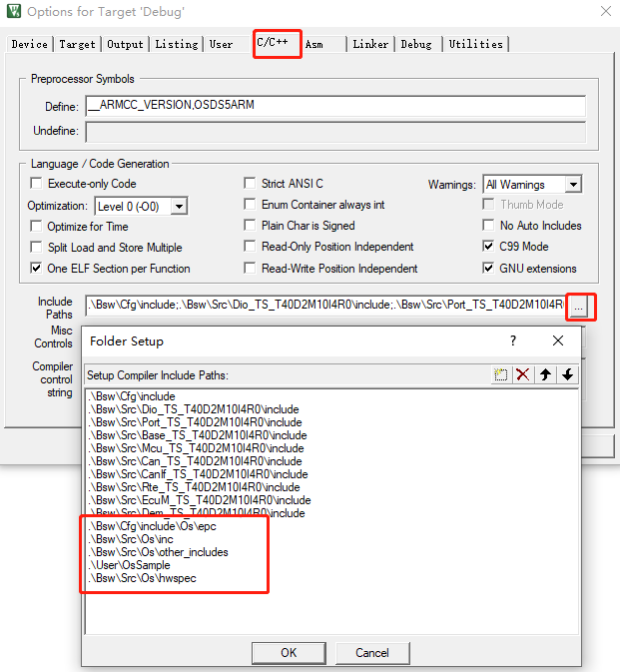The width and height of the screenshot is (620, 672).
Task: Close the Folder Setup dialog
Action: 558,340
